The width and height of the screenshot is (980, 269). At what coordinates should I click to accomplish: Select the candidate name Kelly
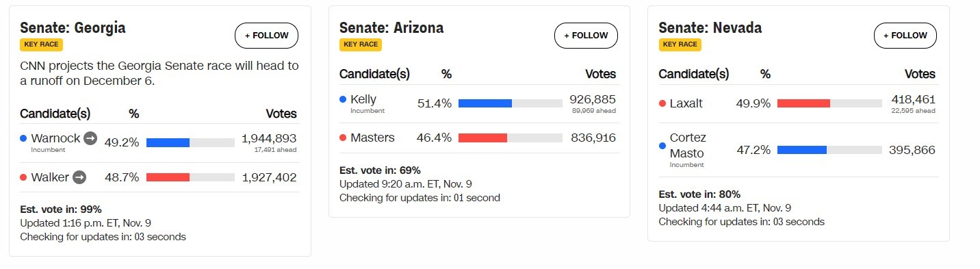click(363, 99)
